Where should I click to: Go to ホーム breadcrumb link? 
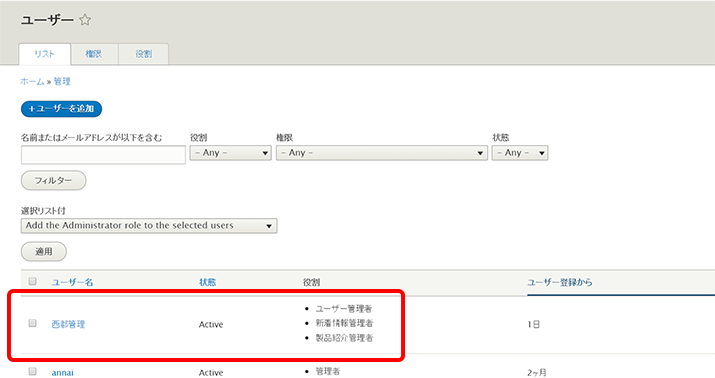click(x=32, y=82)
